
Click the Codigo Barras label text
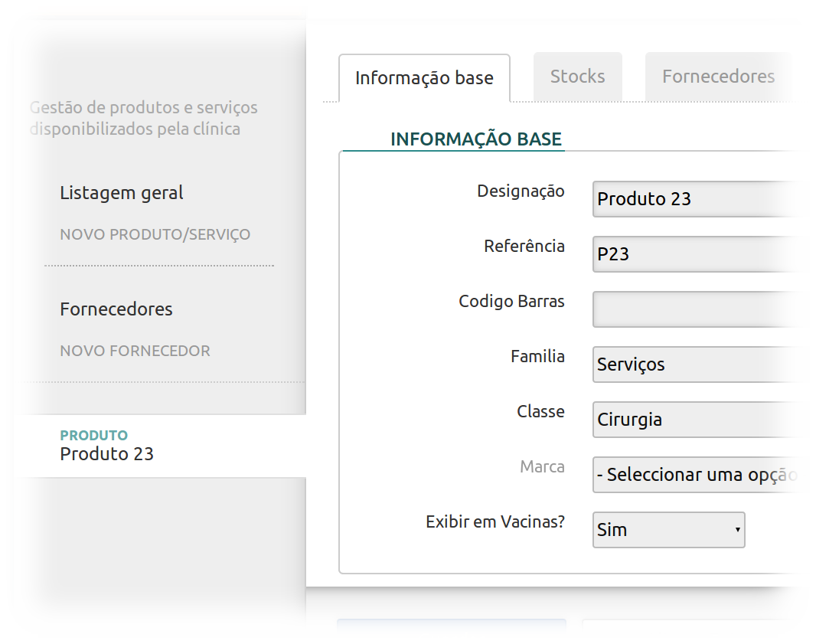(x=511, y=302)
